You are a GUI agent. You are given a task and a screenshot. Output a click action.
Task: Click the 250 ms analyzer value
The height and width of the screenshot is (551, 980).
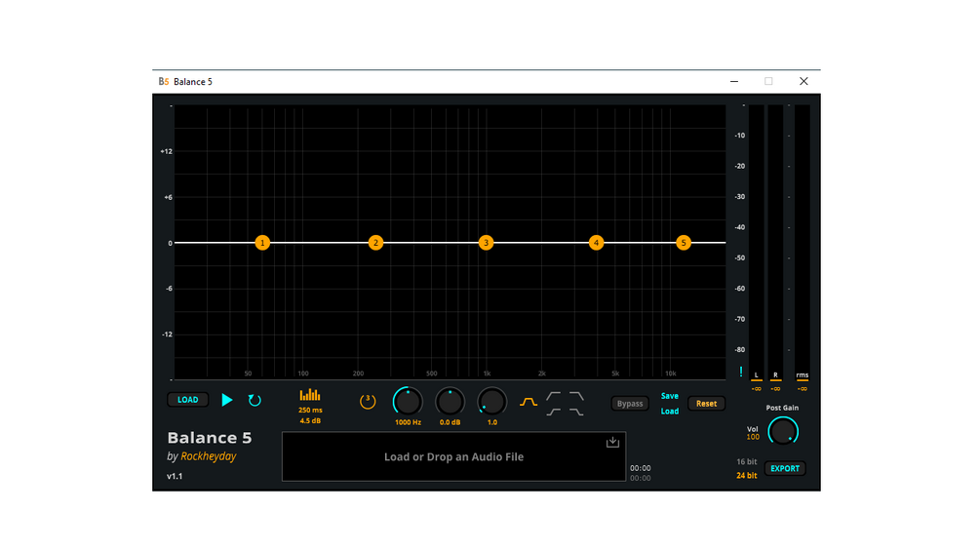310,410
